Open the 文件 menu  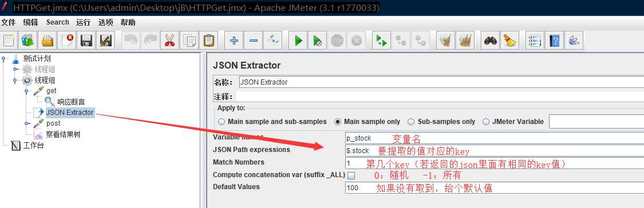(x=8, y=22)
